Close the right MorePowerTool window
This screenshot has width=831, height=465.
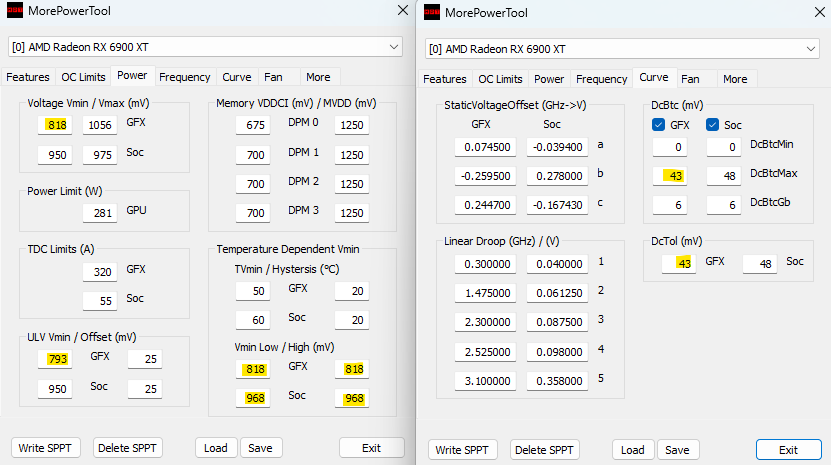click(819, 12)
